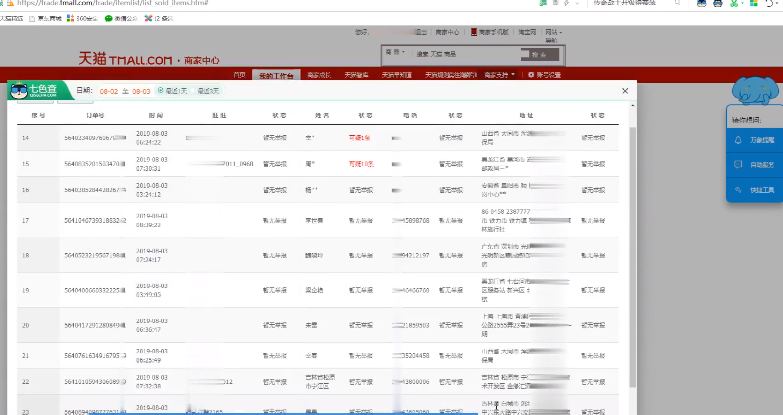The width and height of the screenshot is (783, 415).
Task: Click the bell icon in right sidebar
Action: 738,140
